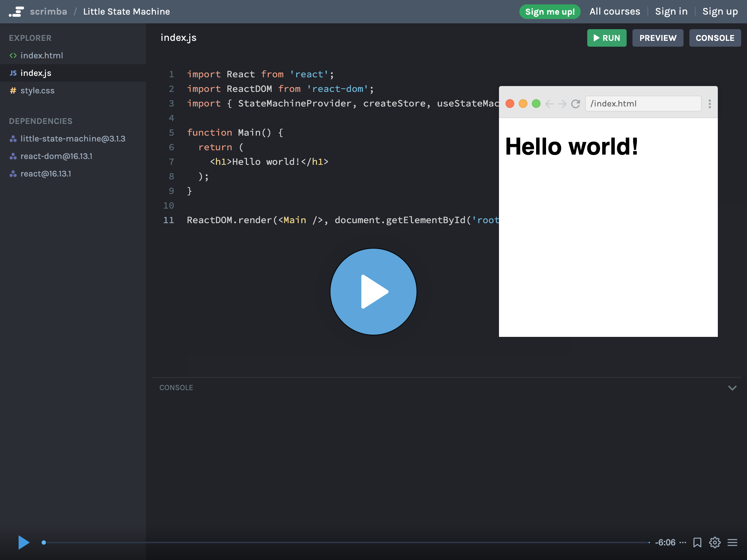
Task: Click the back arrow in preview browser
Action: coord(549,104)
